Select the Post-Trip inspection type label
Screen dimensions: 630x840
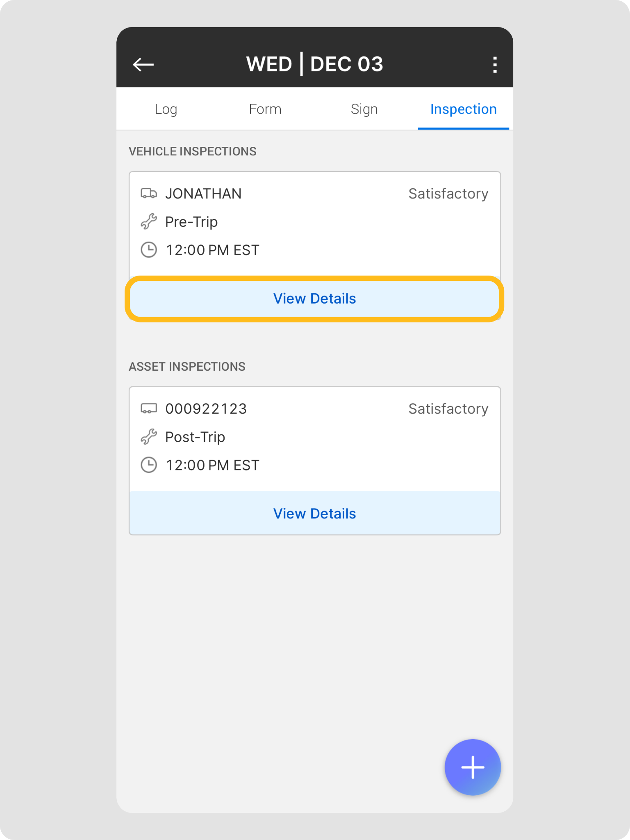(195, 437)
